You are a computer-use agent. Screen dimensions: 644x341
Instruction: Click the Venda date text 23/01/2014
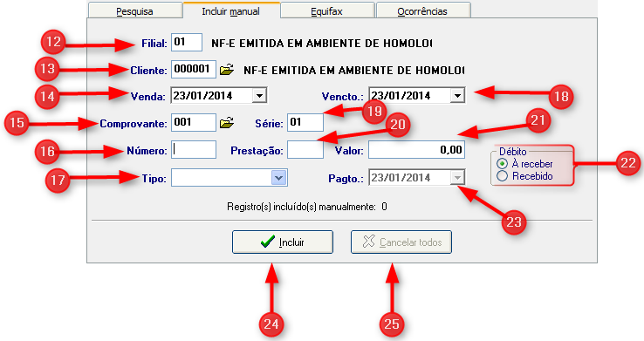tap(202, 96)
